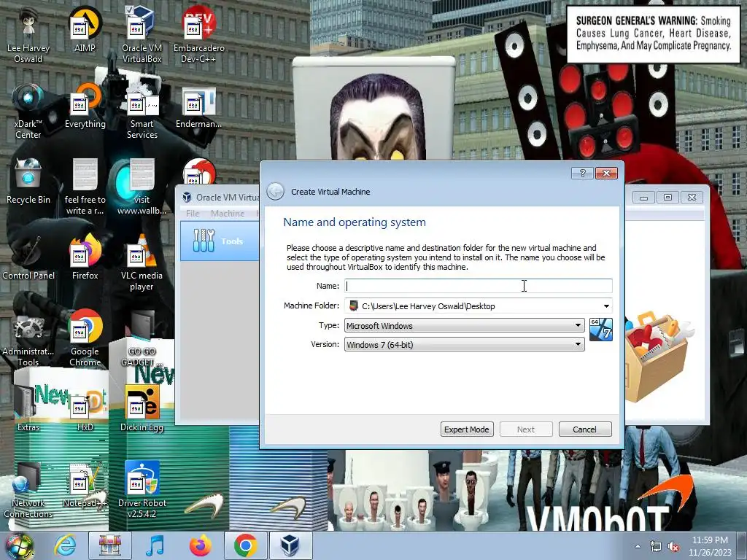This screenshot has width=747, height=560.
Task: Launch VLC media player from the desktop
Action: tap(142, 262)
